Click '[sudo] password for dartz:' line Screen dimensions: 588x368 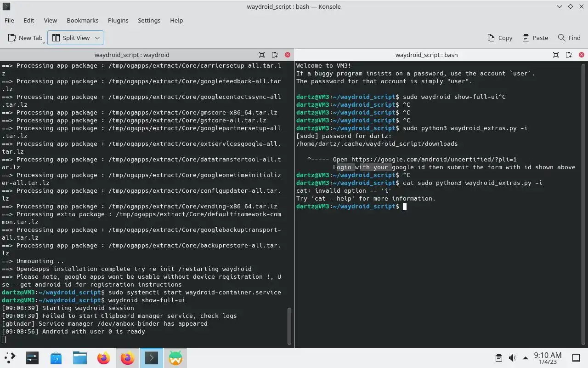[x=344, y=136]
